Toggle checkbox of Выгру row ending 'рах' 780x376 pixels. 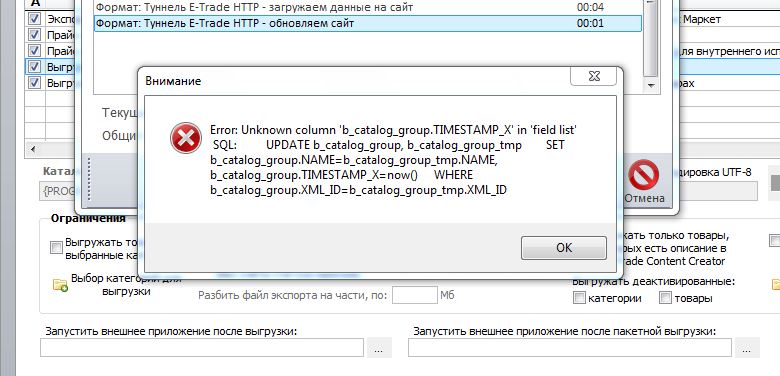coord(34,83)
